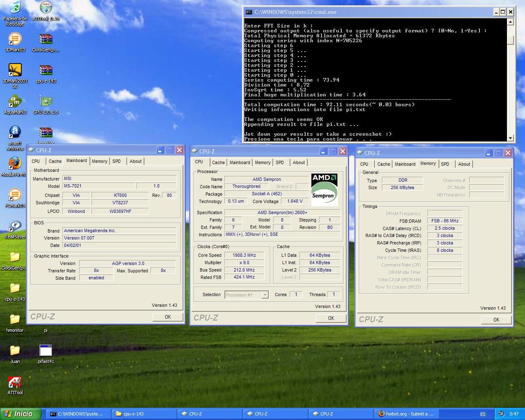525x420 pixels.
Task: Click the Core Voltage 1.648 V field
Action: [295, 201]
